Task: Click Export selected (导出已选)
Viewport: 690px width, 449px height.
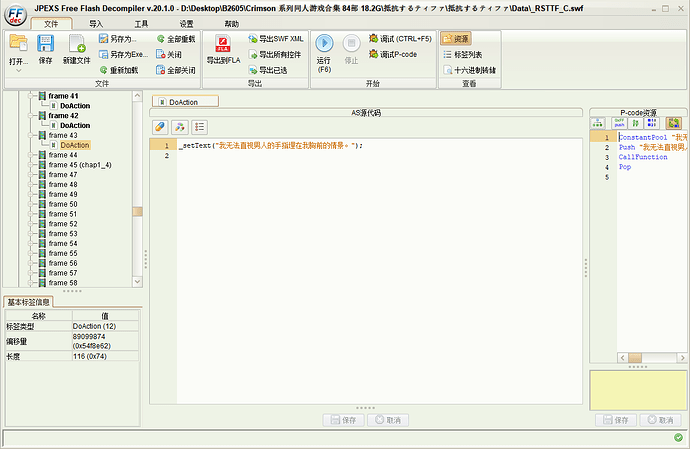Action: pos(268,70)
